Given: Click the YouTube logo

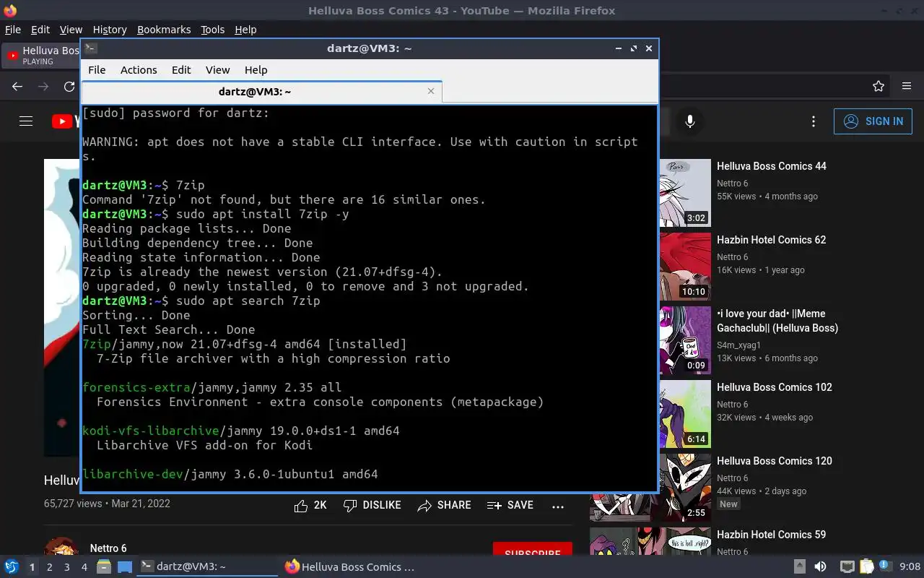Looking at the screenshot, I should (66, 121).
